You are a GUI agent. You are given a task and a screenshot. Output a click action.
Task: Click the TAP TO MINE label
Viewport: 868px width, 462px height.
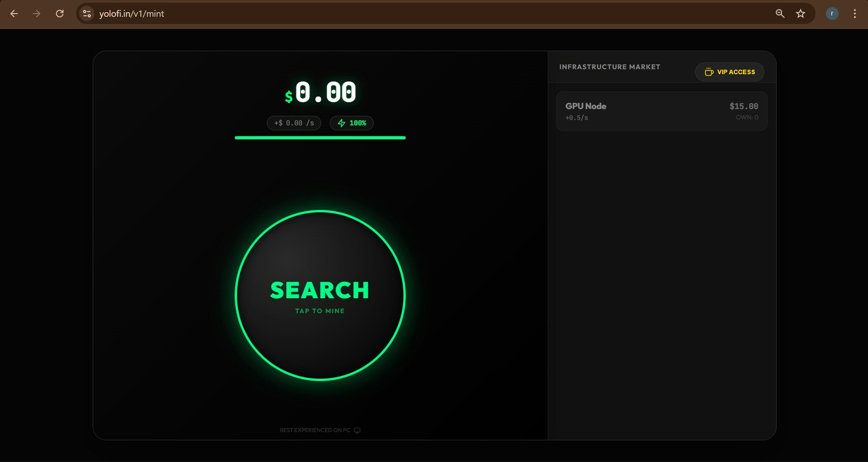320,311
